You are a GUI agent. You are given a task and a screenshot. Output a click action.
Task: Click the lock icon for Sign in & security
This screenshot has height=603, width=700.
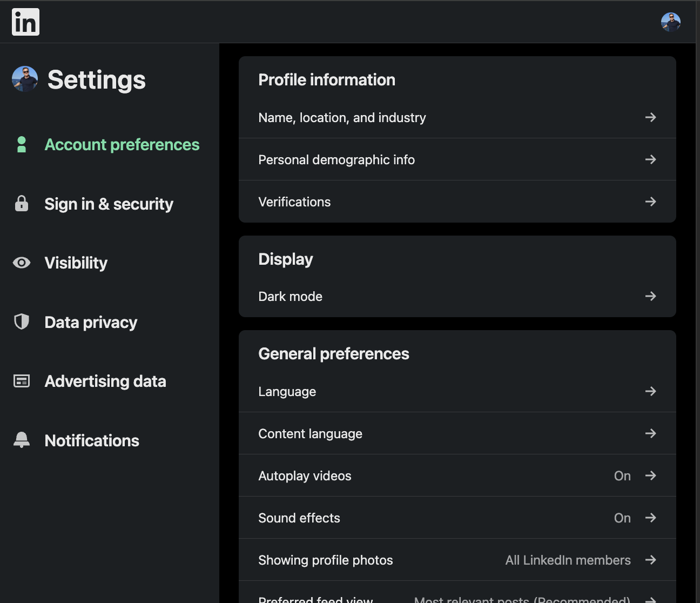22,204
